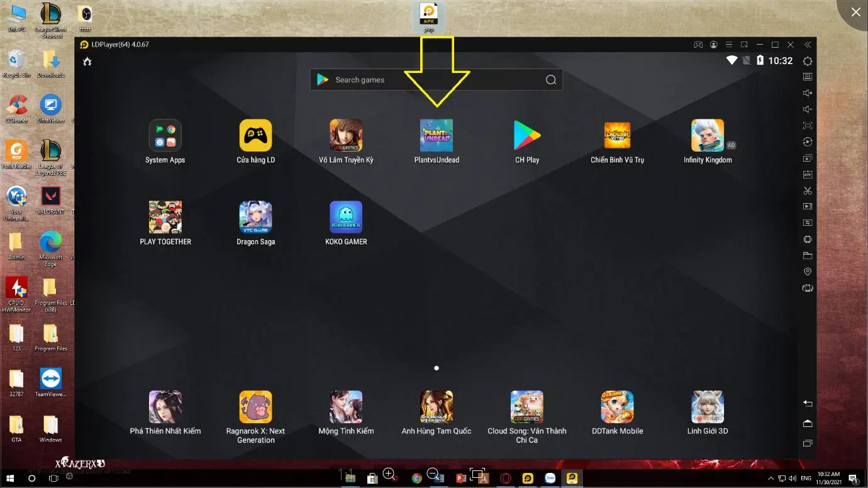
Task: Open Zalo from the taskbar
Action: 550,478
